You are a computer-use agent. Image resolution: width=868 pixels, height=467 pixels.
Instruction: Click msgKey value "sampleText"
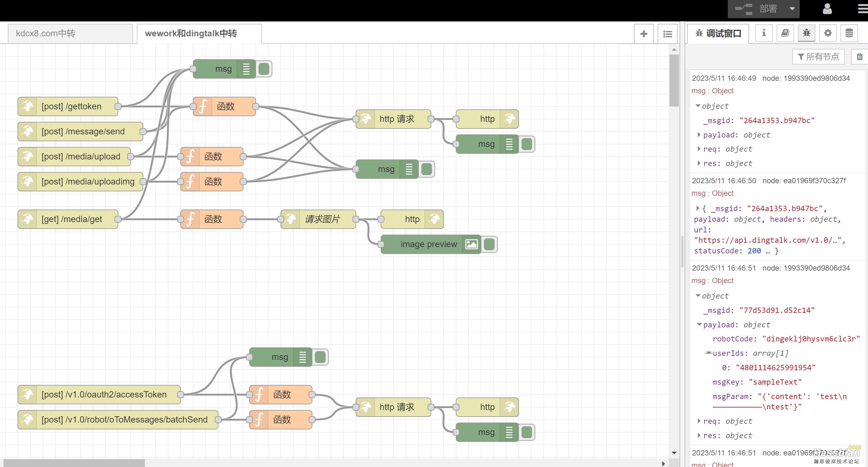click(x=775, y=382)
